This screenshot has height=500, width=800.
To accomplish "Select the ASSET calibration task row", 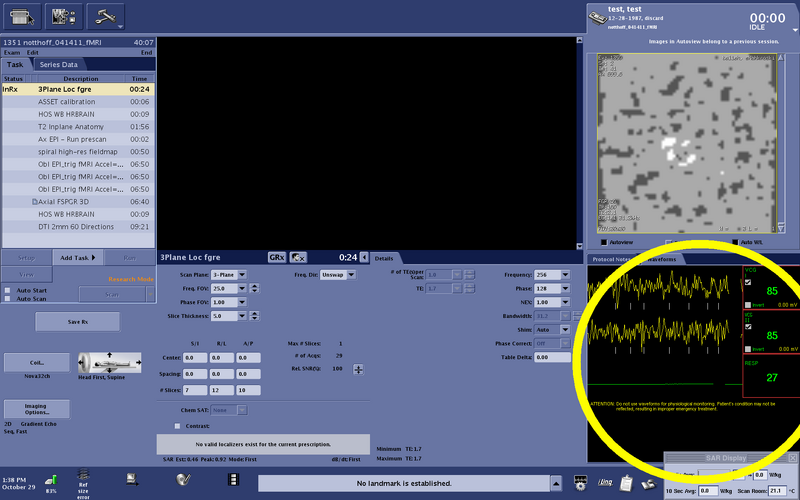I will (x=79, y=102).
